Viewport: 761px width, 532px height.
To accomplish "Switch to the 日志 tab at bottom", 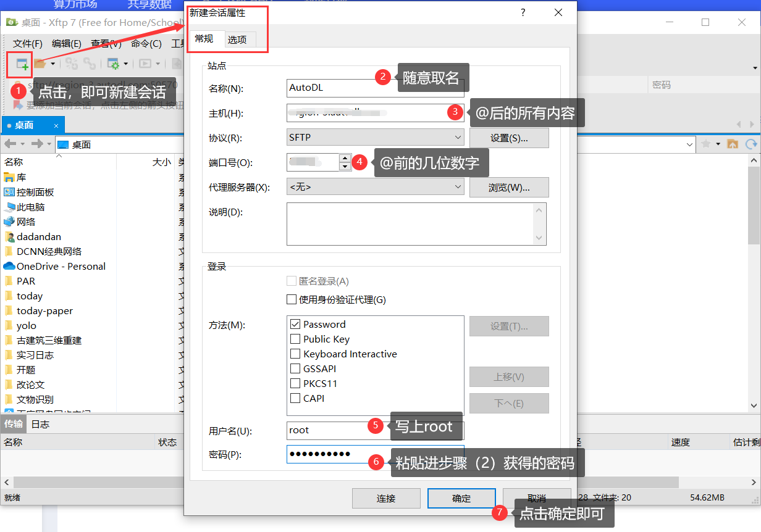I will pos(40,424).
